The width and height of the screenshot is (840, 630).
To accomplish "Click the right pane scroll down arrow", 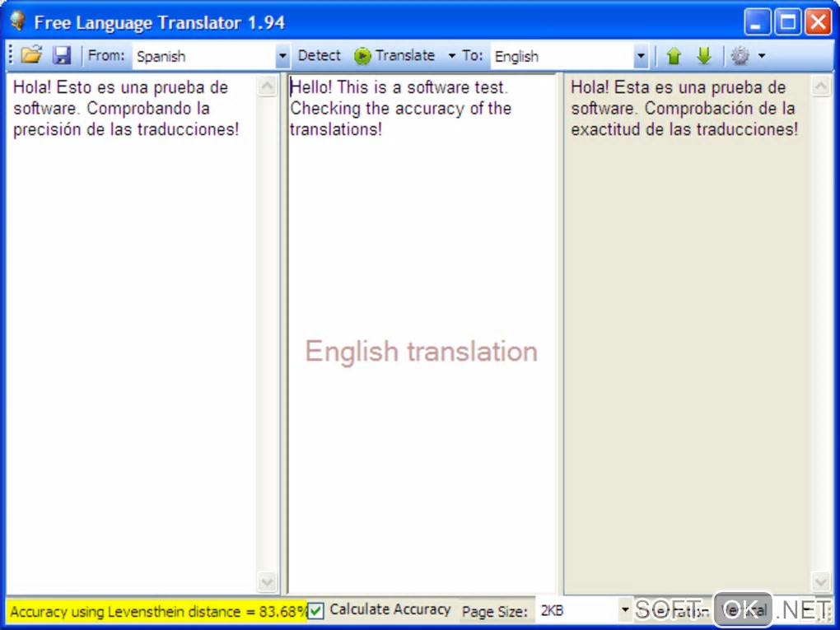I will pyautogui.click(x=821, y=581).
